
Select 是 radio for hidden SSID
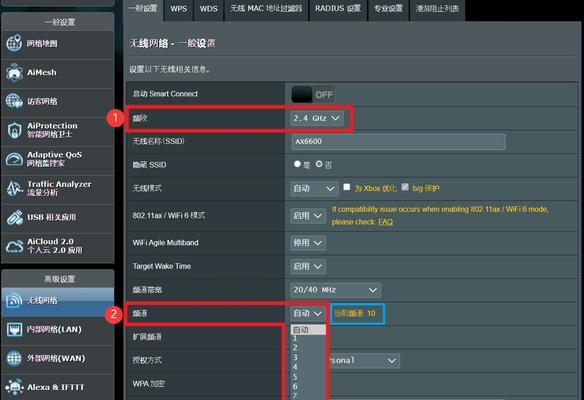[x=297, y=164]
